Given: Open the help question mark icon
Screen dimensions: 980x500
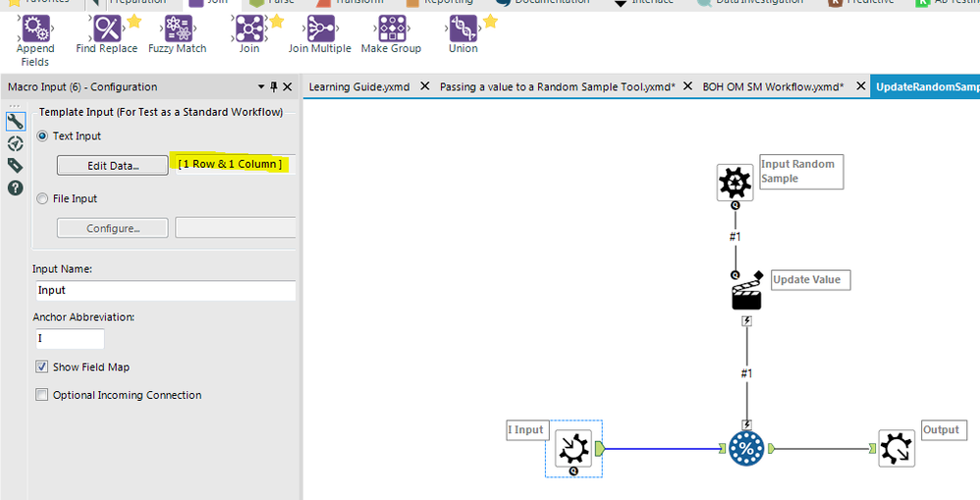Looking at the screenshot, I should tap(15, 187).
